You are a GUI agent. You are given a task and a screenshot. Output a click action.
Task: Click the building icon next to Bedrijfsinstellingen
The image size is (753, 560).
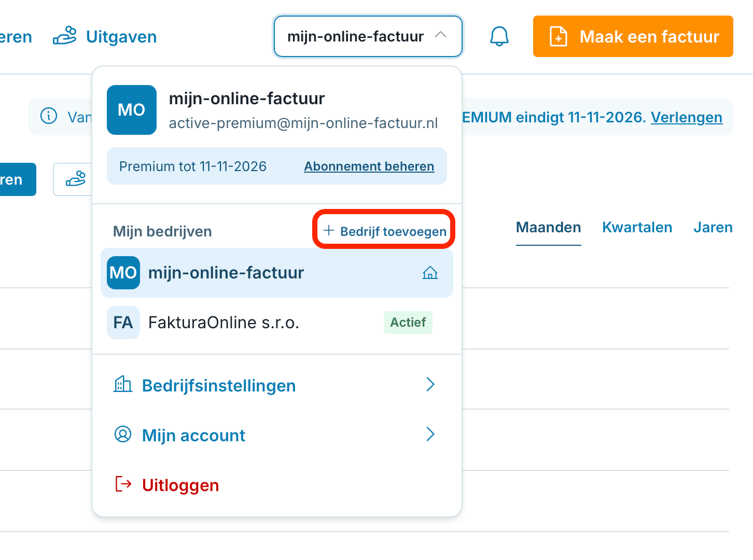(123, 384)
